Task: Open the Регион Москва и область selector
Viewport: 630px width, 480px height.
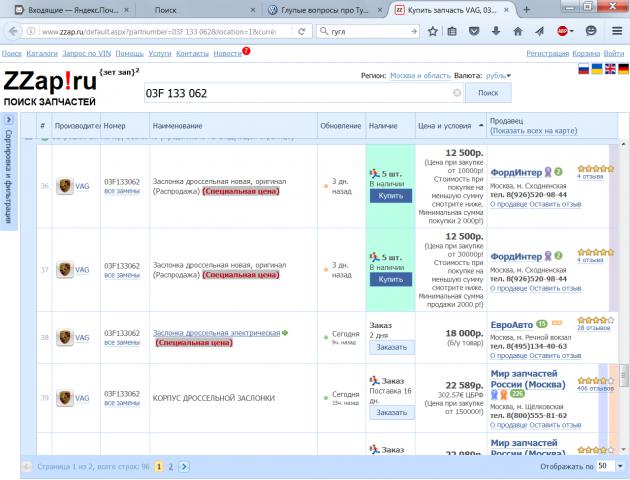Action: [420, 76]
